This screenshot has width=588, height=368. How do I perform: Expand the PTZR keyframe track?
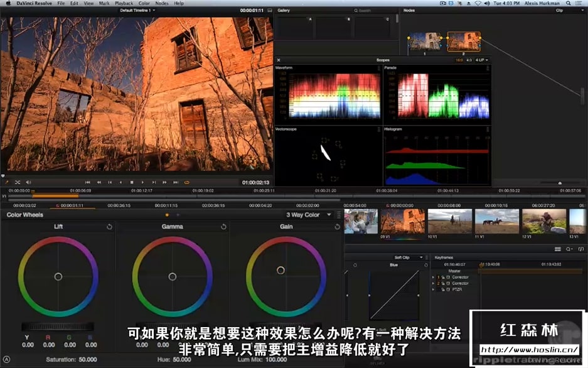pyautogui.click(x=434, y=290)
